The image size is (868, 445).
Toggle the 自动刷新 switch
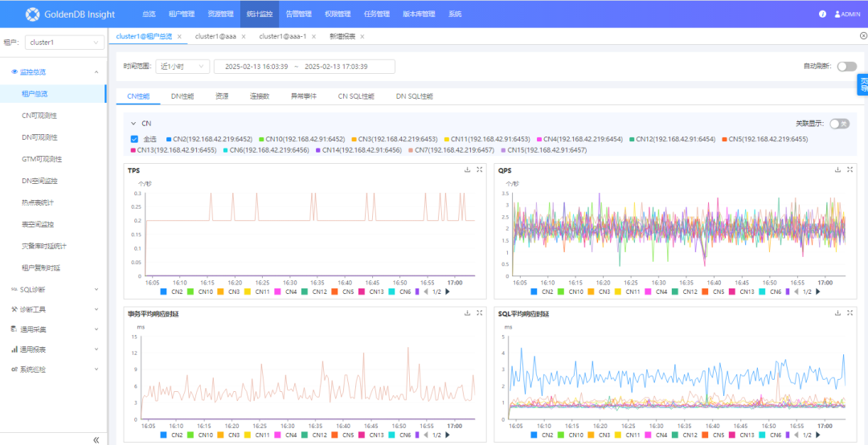pyautogui.click(x=846, y=67)
